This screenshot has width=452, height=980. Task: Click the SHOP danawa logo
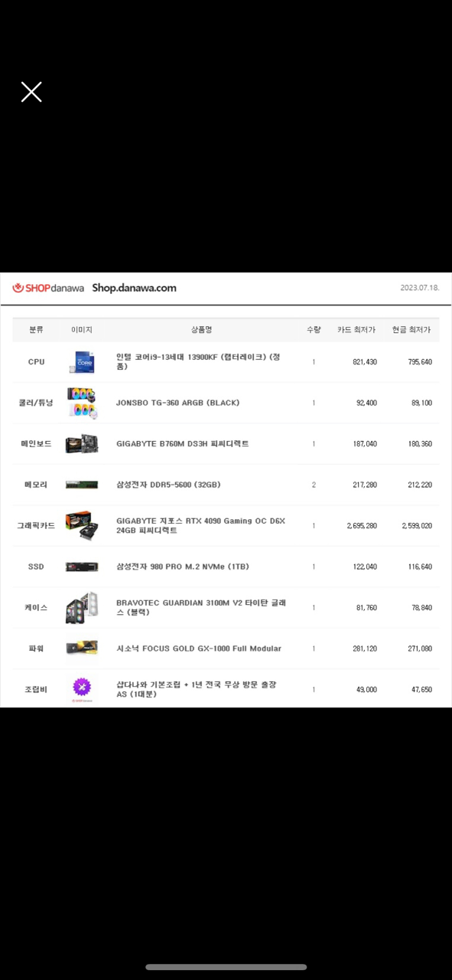pos(47,288)
